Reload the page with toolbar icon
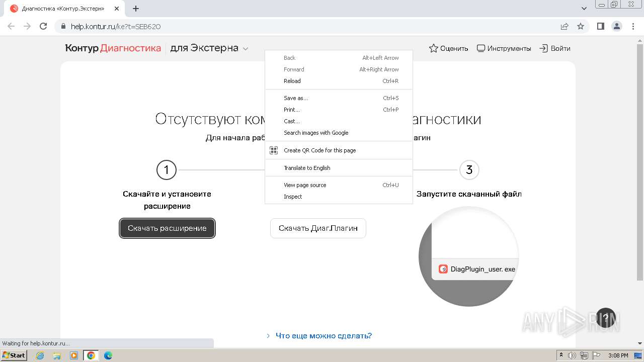Screen dimensions: 644x362 tap(43, 26)
